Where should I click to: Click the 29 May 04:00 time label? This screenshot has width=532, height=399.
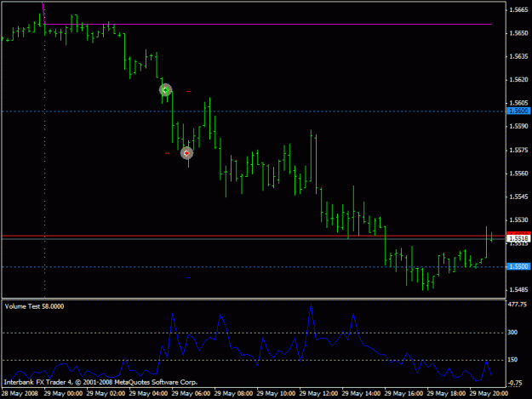click(148, 394)
